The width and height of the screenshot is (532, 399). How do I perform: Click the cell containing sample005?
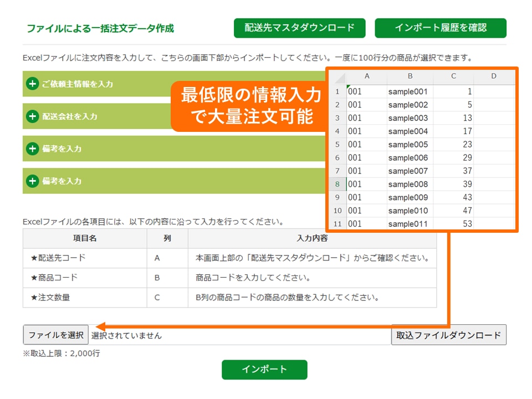[408, 145]
